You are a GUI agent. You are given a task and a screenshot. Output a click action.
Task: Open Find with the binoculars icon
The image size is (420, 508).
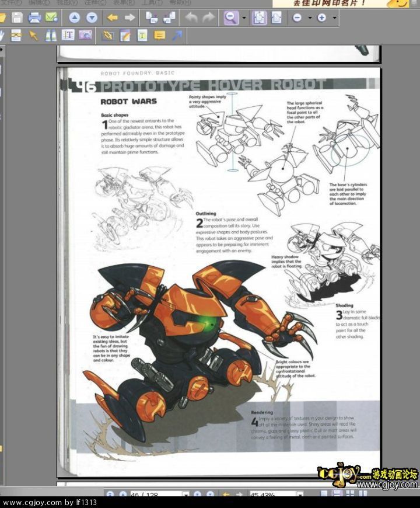tap(51, 35)
